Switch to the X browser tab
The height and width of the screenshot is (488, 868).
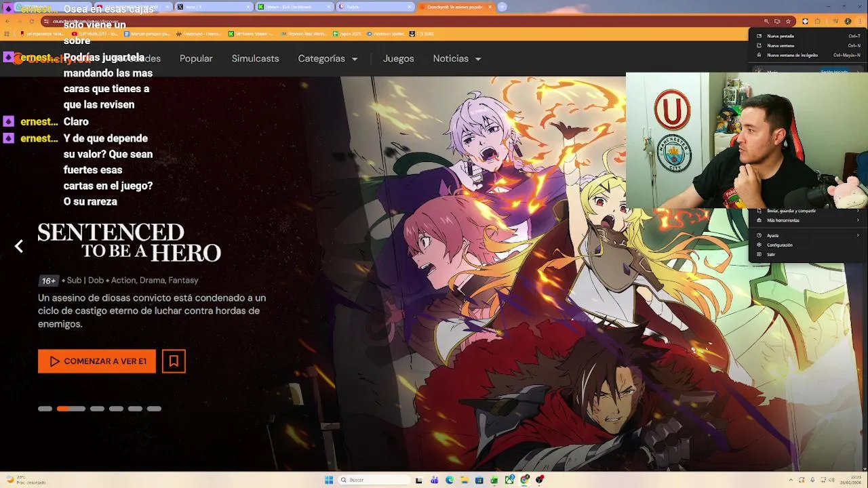[214, 7]
